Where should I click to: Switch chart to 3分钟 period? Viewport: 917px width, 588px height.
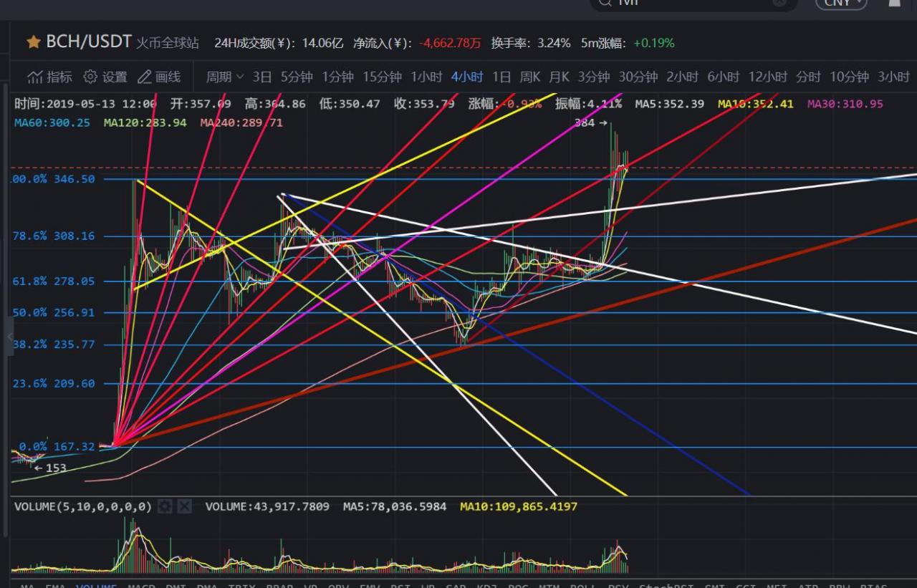594,77
